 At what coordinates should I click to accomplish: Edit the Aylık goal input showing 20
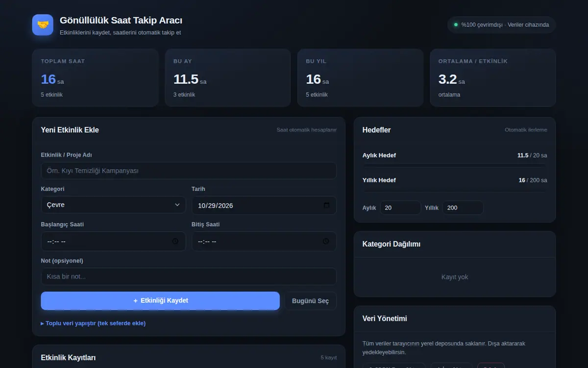400,208
